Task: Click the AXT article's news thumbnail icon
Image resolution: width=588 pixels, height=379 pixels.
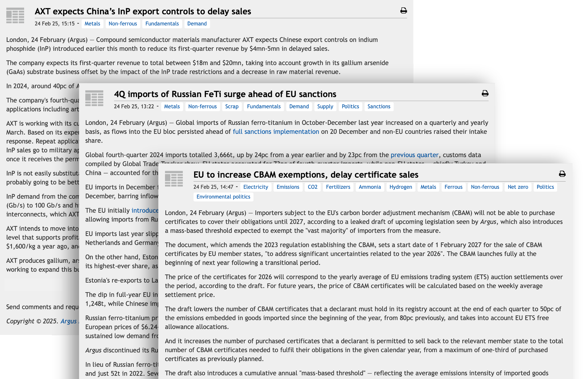Action: [15, 16]
